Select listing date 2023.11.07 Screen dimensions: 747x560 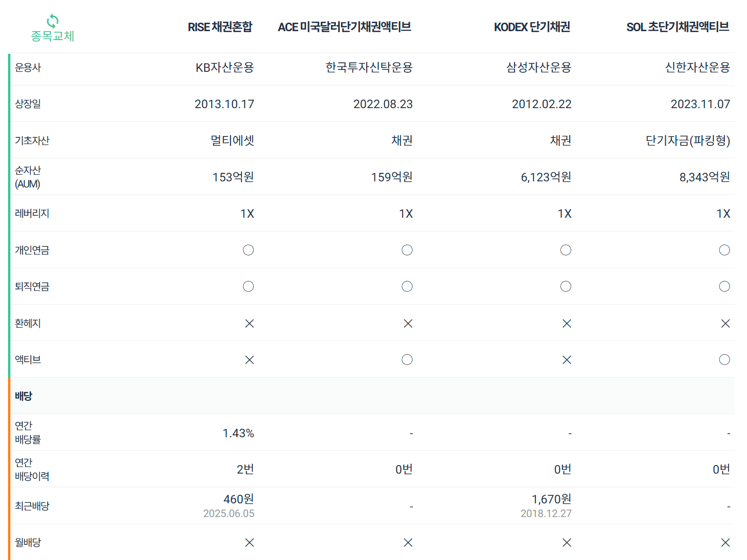coord(701,104)
